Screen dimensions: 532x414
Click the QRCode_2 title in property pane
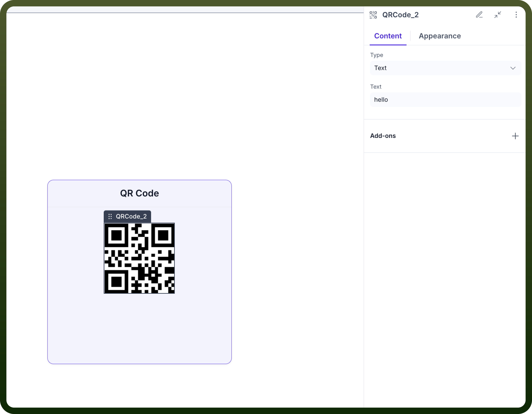[400, 15]
